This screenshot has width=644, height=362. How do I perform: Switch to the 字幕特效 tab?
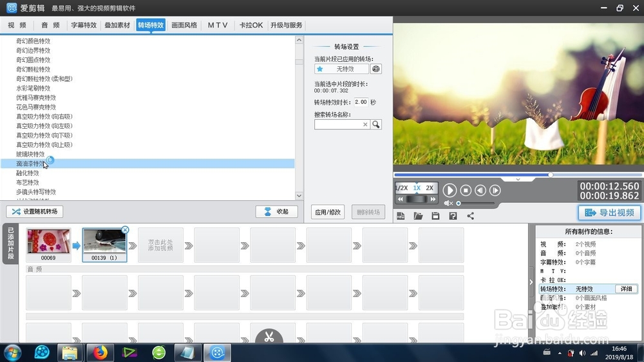point(84,25)
